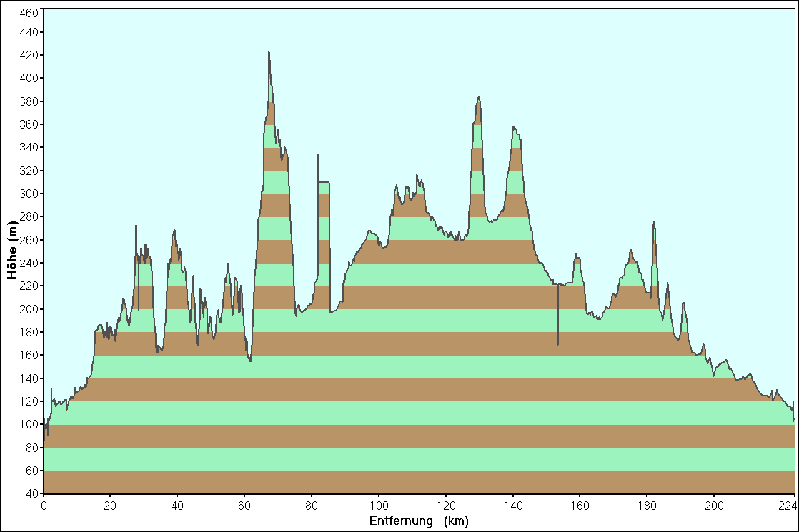
Task: Click the '460' label on height axis
Action: point(30,14)
